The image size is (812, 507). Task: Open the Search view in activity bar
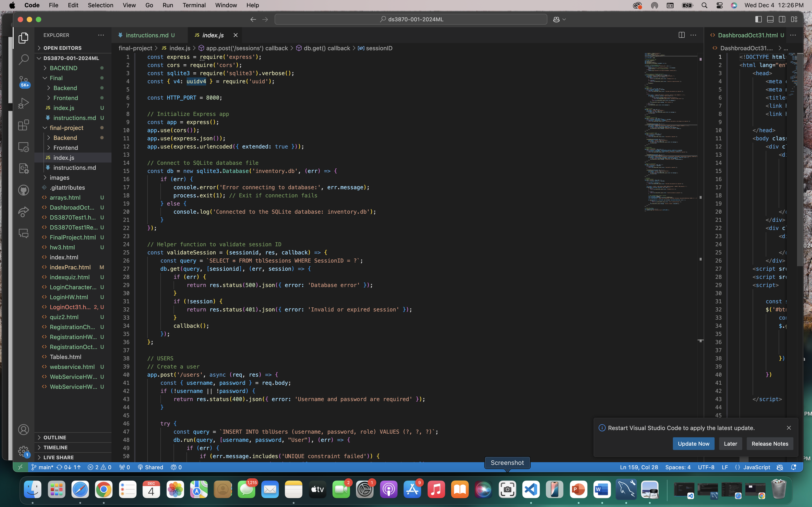23,60
